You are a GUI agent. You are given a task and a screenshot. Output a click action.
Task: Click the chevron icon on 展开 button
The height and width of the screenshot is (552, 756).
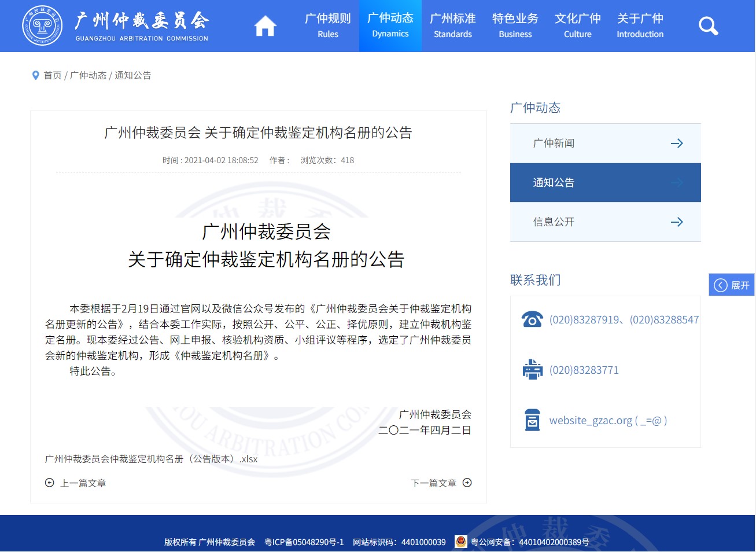click(720, 285)
